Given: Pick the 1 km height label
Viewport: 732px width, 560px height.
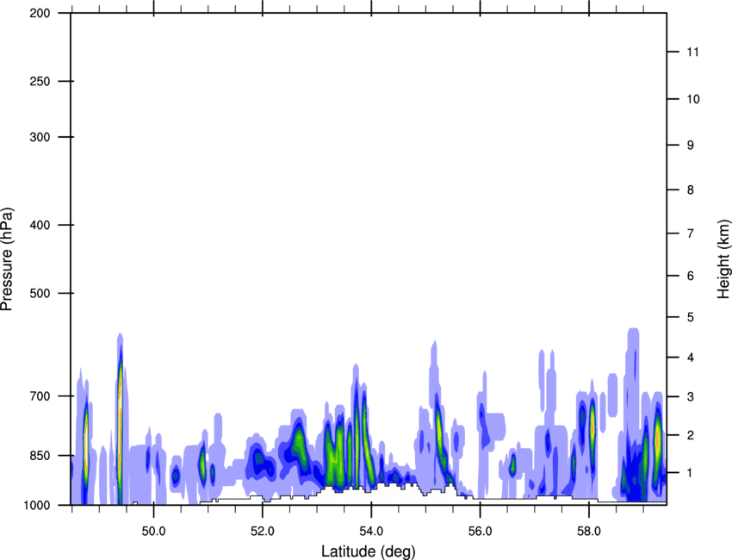Looking at the screenshot, I should (x=691, y=473).
